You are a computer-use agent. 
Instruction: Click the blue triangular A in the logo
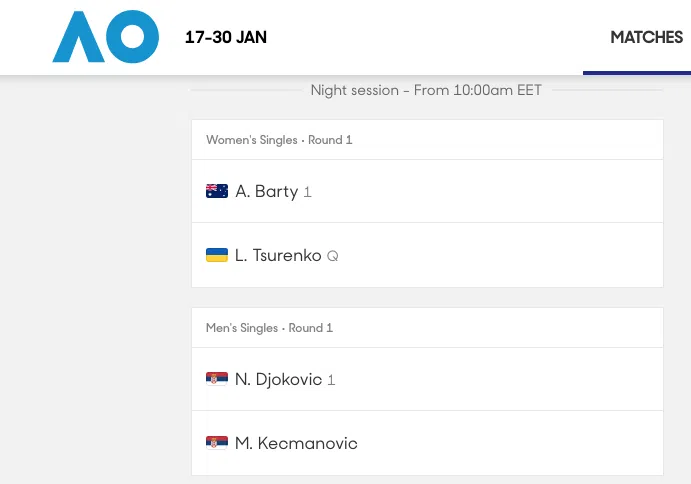(78, 39)
